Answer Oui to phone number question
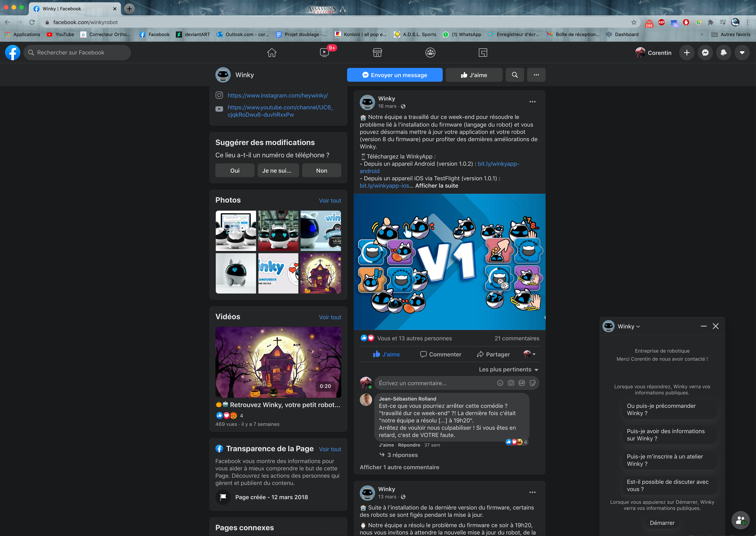This screenshot has width=756, height=536. click(235, 170)
